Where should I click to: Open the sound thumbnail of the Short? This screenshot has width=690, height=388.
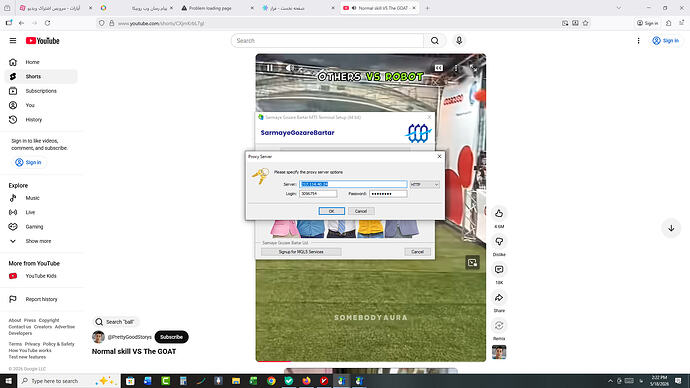[499, 352]
